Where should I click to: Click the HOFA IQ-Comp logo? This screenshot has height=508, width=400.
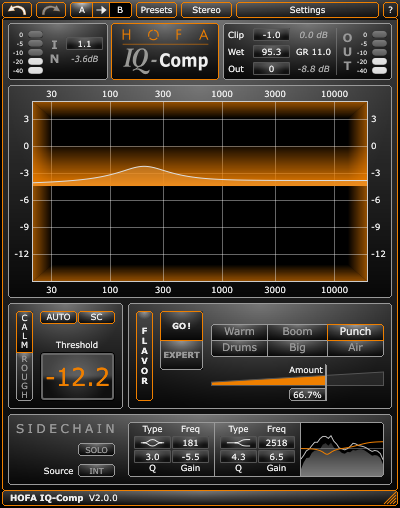pos(165,52)
